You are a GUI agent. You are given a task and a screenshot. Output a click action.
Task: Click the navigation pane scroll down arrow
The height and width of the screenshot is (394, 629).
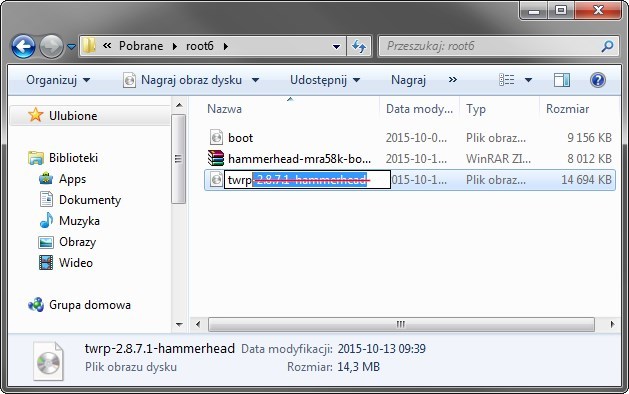coord(179,325)
